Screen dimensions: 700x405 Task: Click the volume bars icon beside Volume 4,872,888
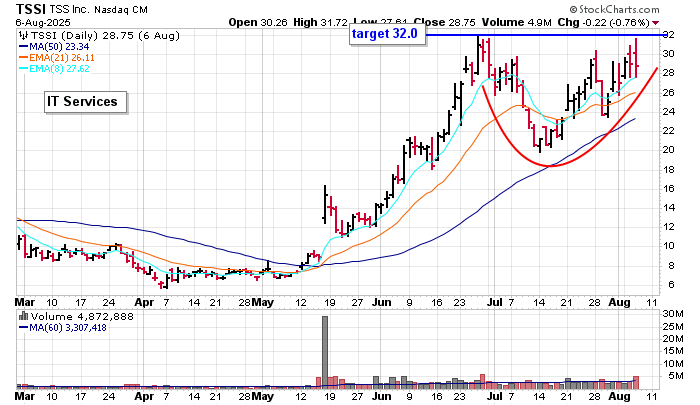click(x=23, y=317)
